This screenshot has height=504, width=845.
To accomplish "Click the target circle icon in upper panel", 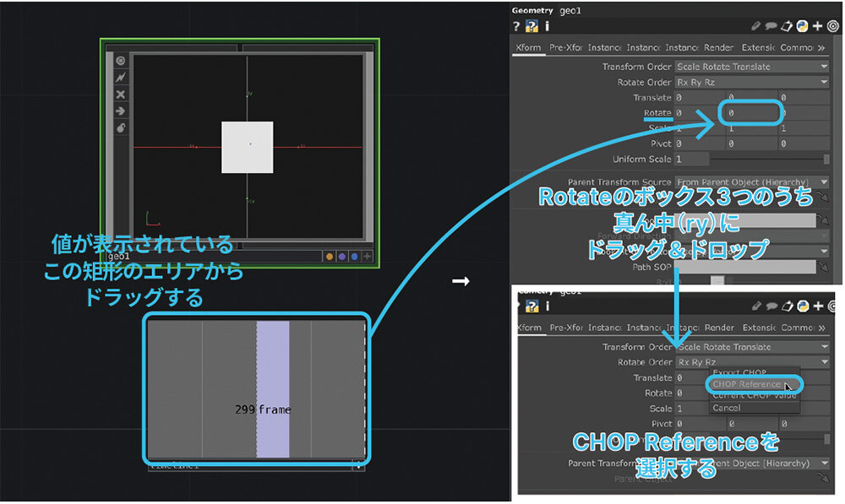I will pyautogui.click(x=833, y=26).
